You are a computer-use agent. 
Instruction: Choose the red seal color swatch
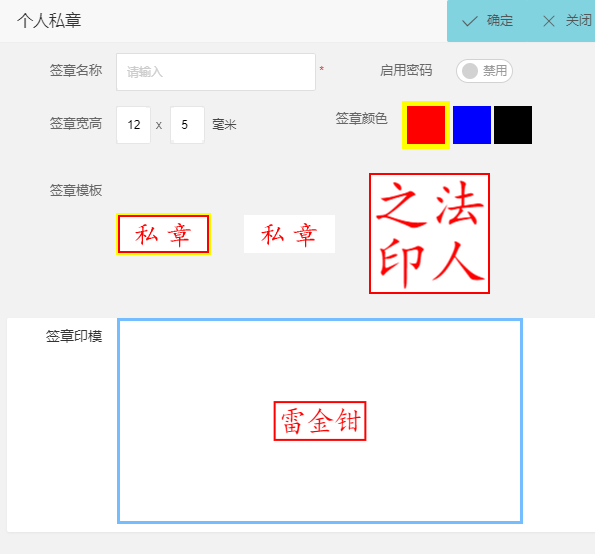coord(426,125)
